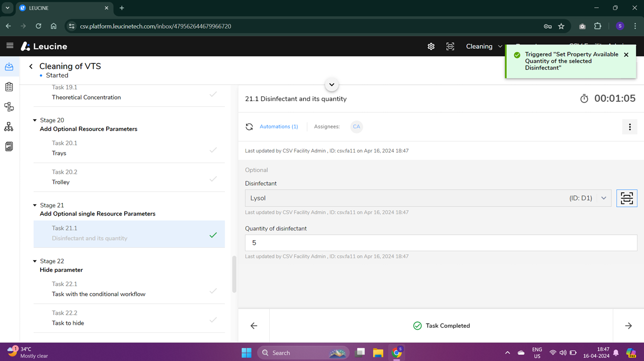Viewport: 644px width, 361px height.
Task: Open the Cleaning use-case dropdown
Action: click(484, 46)
